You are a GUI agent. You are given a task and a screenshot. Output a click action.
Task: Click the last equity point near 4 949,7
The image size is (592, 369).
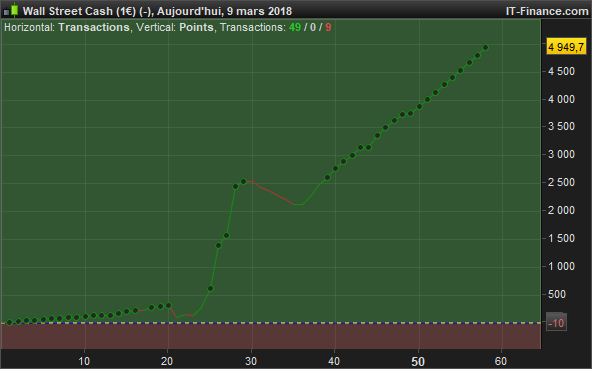[486, 48]
